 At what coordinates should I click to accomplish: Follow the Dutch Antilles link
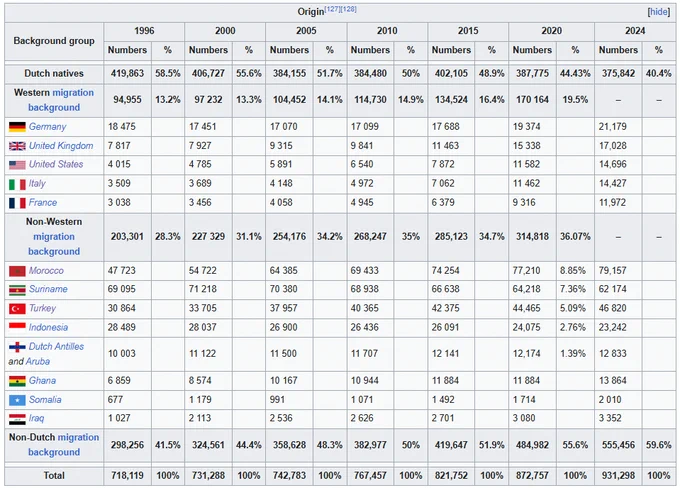click(x=56, y=347)
